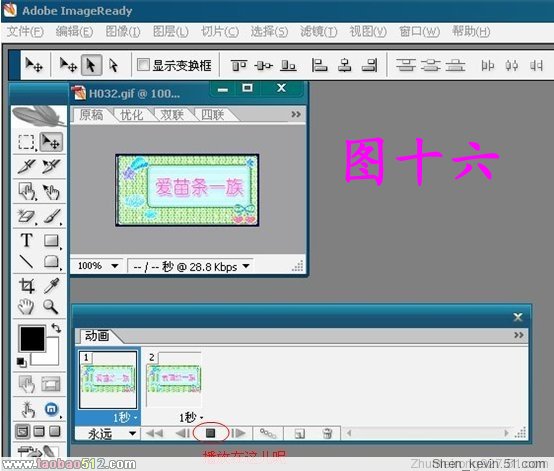
Task: Select the Zoom magnifier tool
Action: coord(51,307)
